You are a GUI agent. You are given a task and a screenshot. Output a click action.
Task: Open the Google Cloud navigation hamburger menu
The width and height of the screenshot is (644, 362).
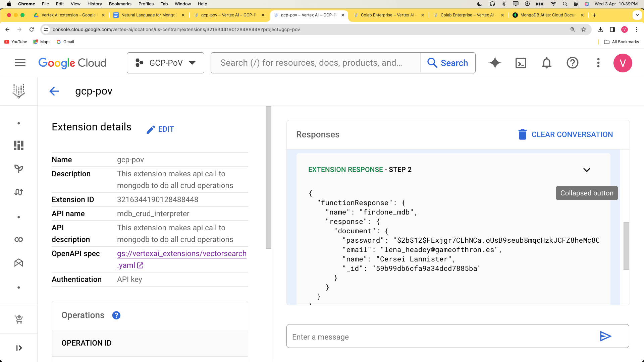click(x=20, y=63)
